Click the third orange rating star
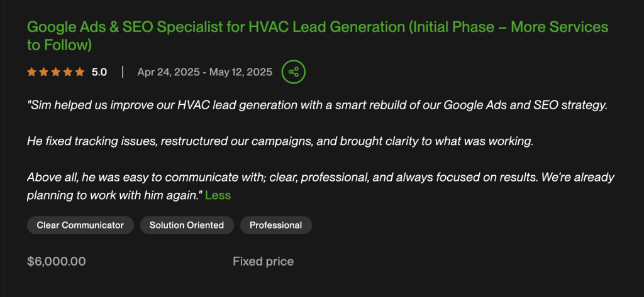This screenshot has height=297, width=644. (x=55, y=72)
